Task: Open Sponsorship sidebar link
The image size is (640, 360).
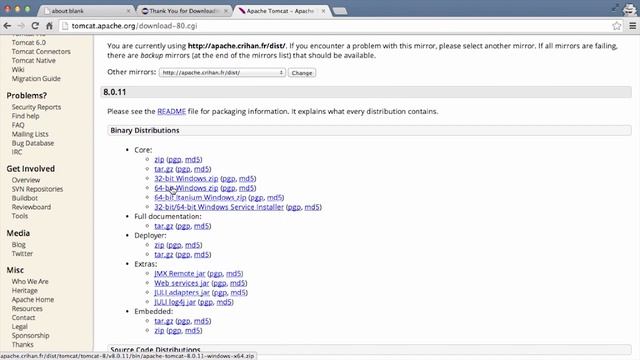Action: 30,336
